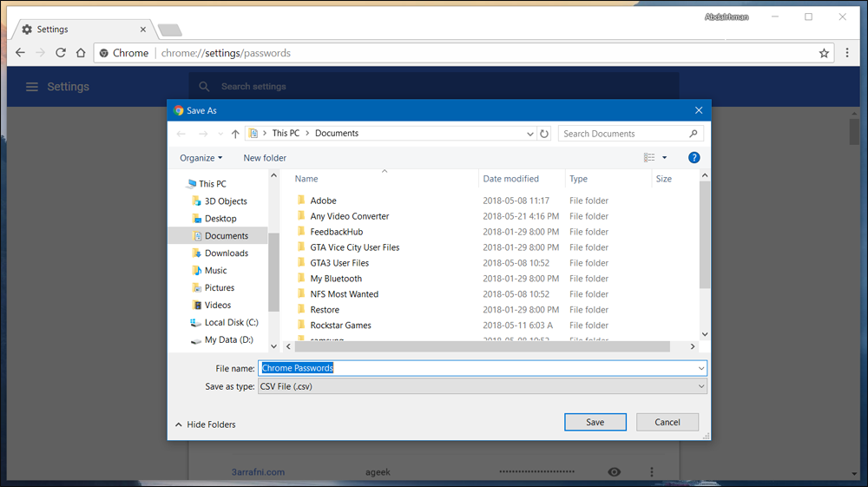Image resolution: width=868 pixels, height=487 pixels.
Task: Open Settings hamburger menu
Action: coord(32,87)
